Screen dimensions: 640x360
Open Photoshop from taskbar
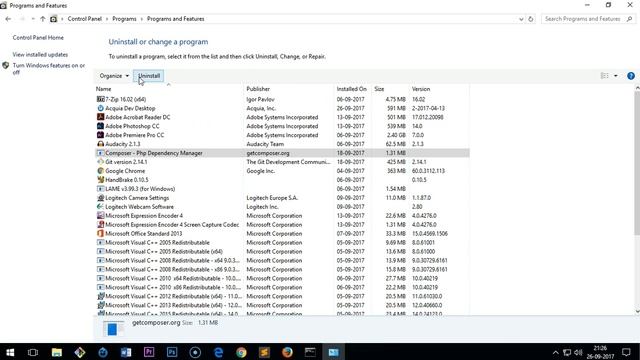tap(172, 352)
